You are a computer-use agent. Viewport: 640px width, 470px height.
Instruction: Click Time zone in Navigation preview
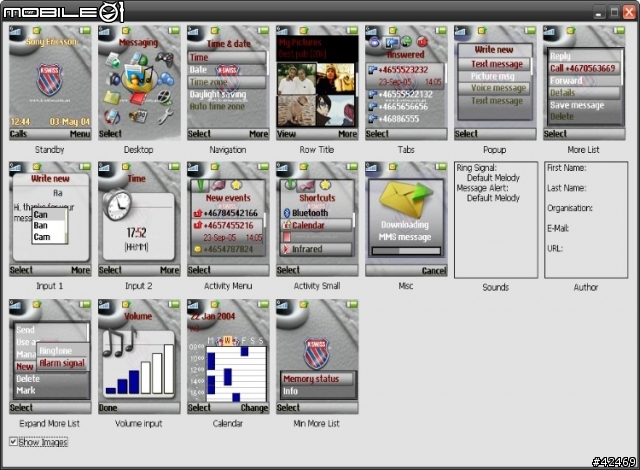pyautogui.click(x=227, y=82)
